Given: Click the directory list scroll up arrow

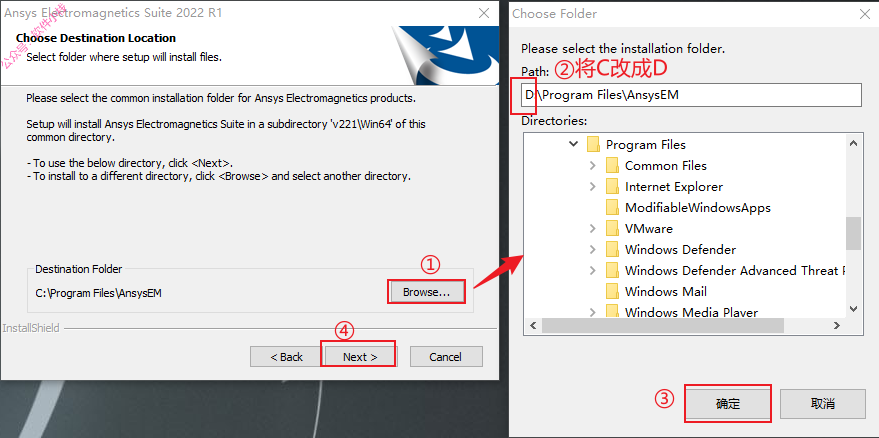Looking at the screenshot, I should coord(853,143).
